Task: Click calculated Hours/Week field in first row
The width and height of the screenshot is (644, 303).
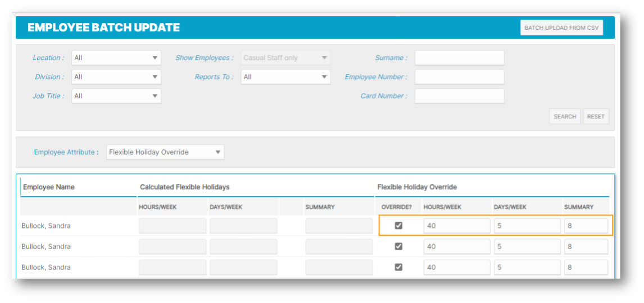Action: coord(173,226)
